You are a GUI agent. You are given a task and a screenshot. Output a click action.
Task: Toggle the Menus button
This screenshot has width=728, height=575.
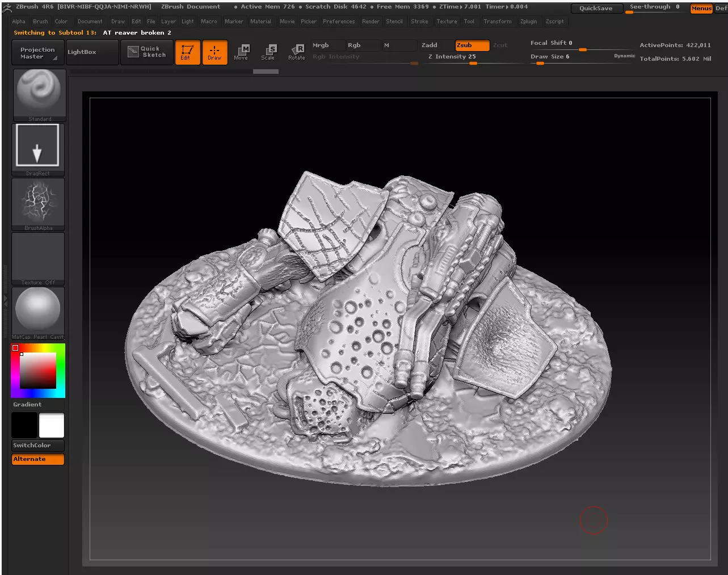[x=701, y=9]
